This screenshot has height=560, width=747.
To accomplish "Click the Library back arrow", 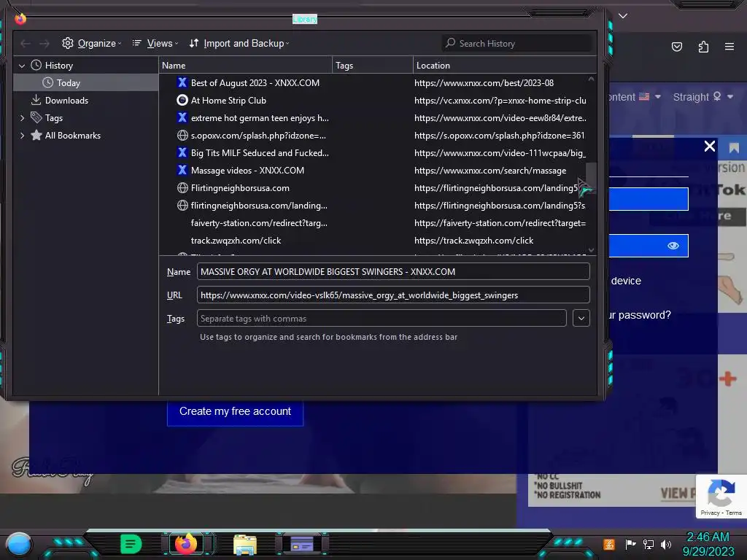I will pos(26,44).
